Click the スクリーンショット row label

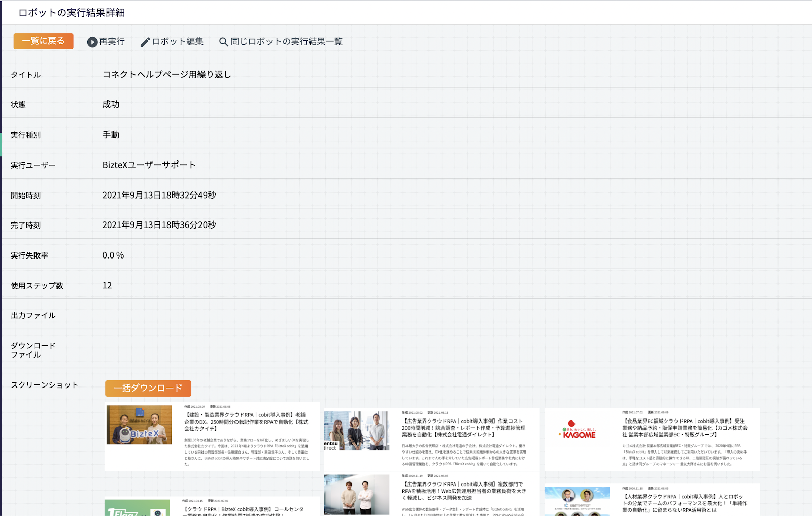[x=45, y=385]
